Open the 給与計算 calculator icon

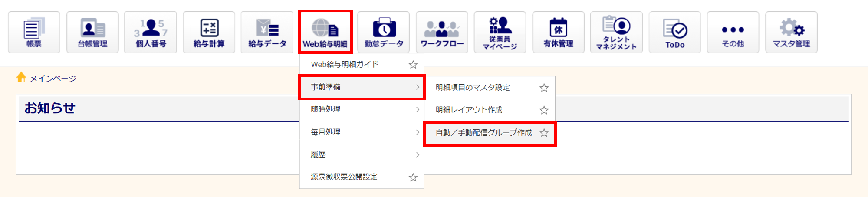tap(209, 32)
